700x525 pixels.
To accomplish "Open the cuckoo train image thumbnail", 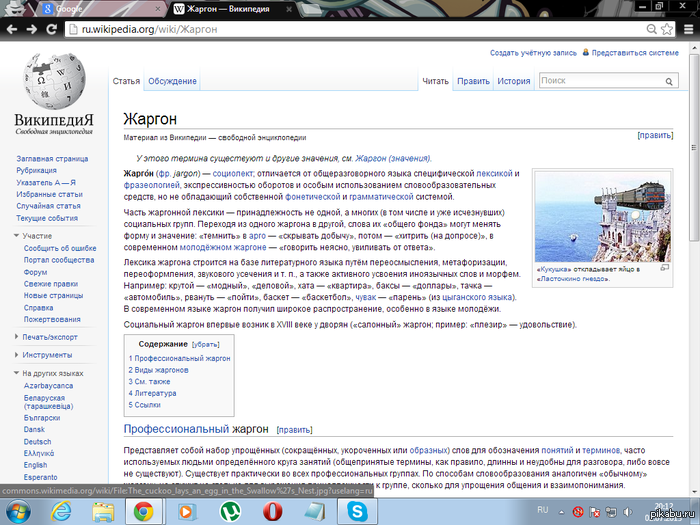I will (x=603, y=217).
